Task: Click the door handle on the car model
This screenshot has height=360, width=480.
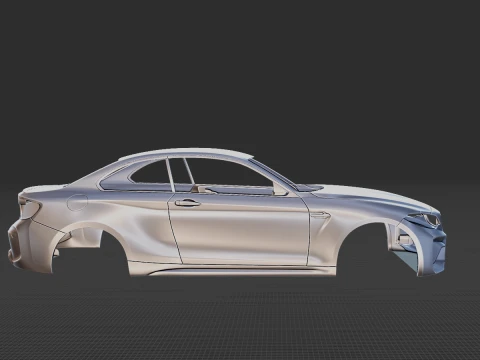Action: [188, 202]
